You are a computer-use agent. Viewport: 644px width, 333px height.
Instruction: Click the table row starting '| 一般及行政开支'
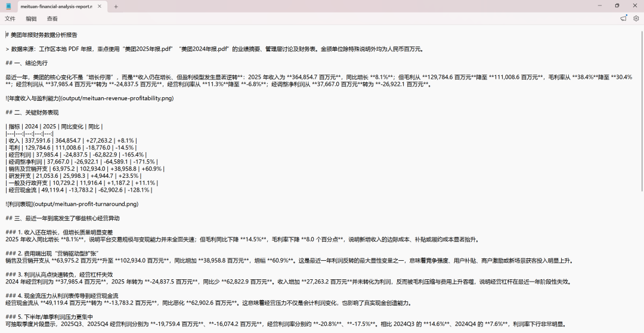pos(82,183)
